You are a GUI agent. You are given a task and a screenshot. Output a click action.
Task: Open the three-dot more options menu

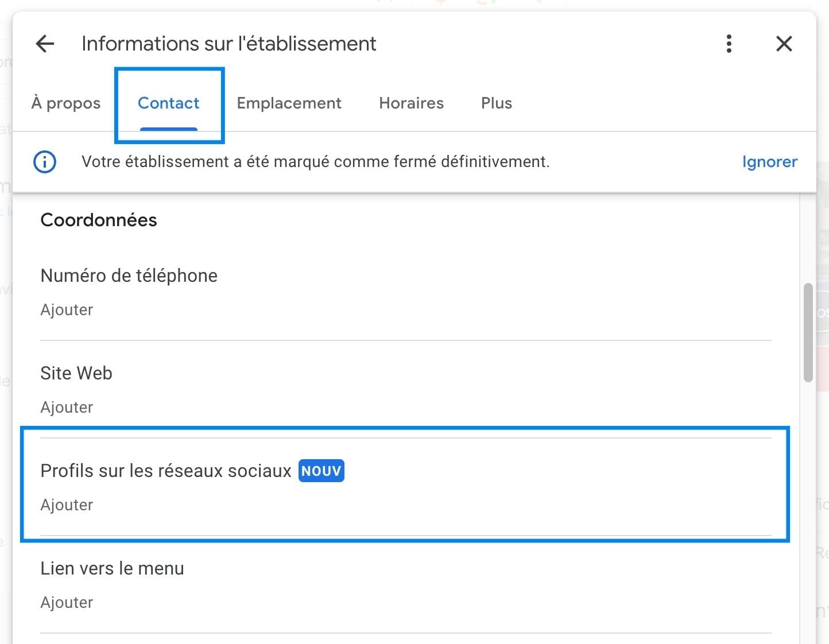729,44
